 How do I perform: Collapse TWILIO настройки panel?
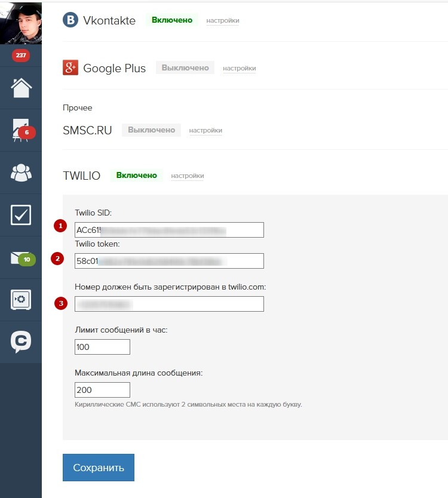click(188, 176)
